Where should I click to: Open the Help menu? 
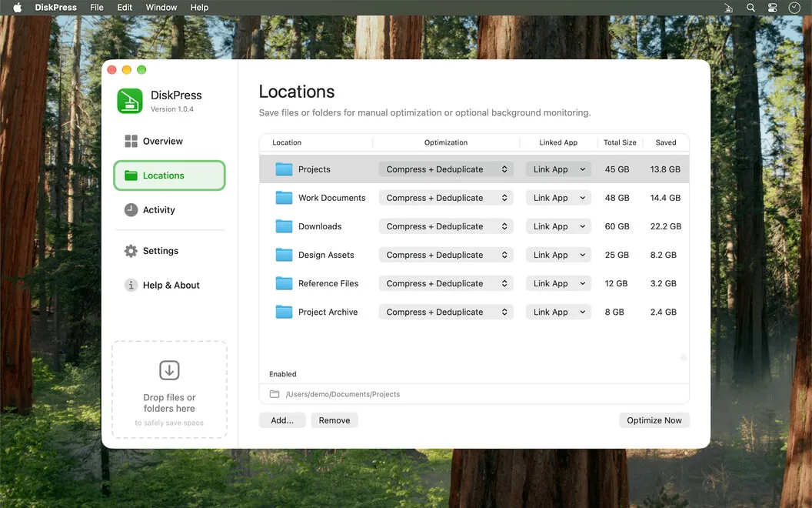199,7
